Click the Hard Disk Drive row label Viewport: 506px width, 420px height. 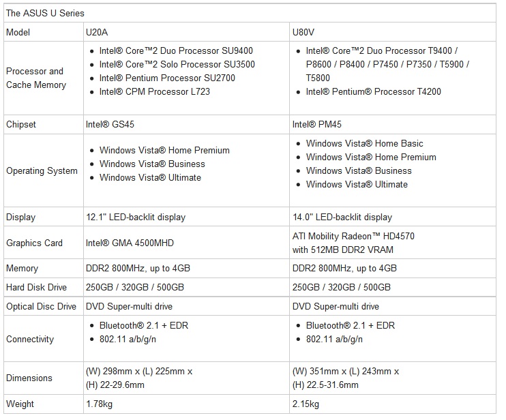pos(36,287)
